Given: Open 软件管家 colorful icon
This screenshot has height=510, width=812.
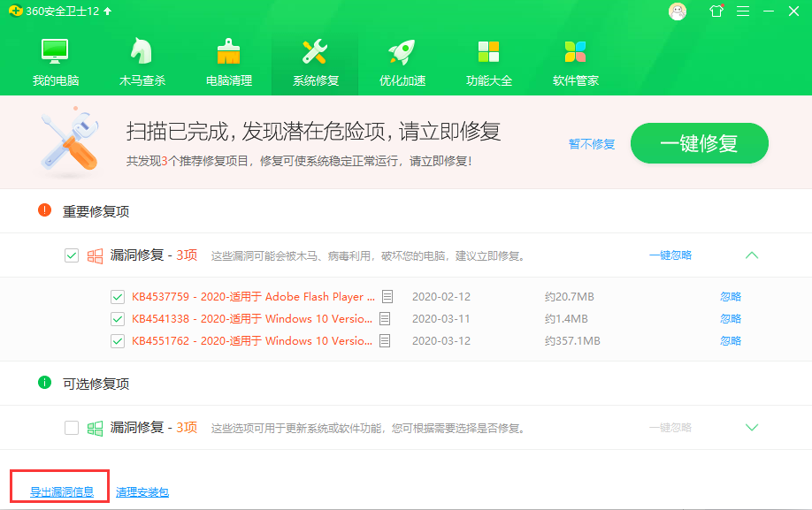Looking at the screenshot, I should tap(575, 52).
